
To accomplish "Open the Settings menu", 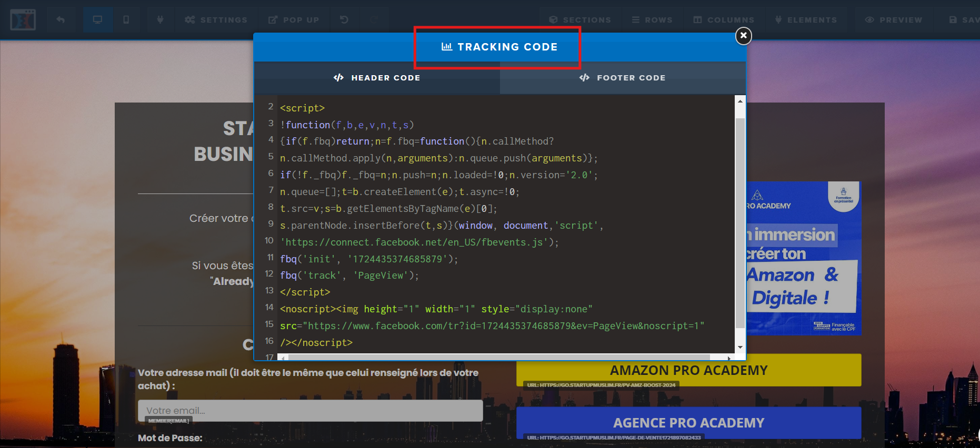I will (216, 20).
